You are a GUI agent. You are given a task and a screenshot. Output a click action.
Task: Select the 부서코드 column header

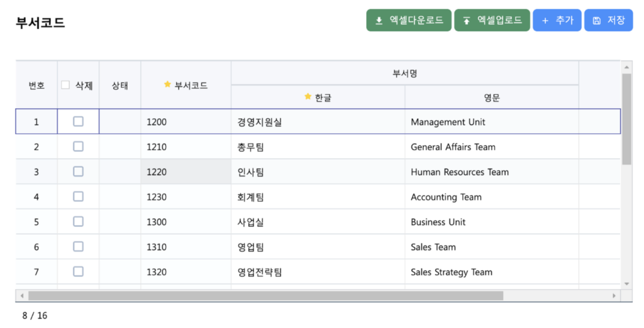[x=186, y=85]
